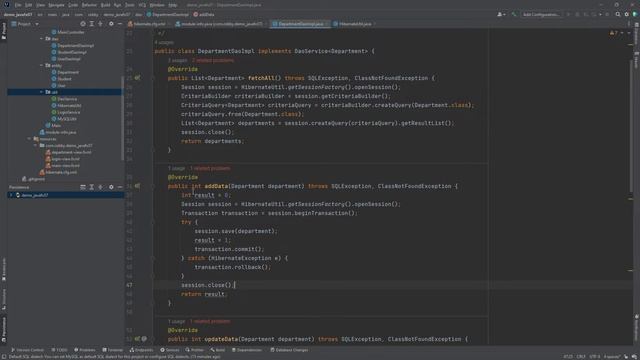Open the Database Changes tool window
This screenshot has width=640, height=360.
pyautogui.click(x=289, y=350)
